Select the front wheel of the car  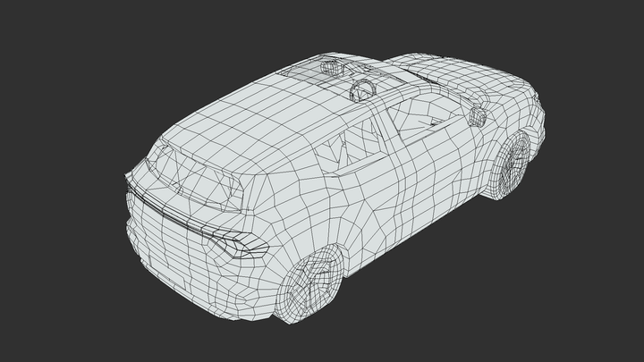(x=513, y=167)
